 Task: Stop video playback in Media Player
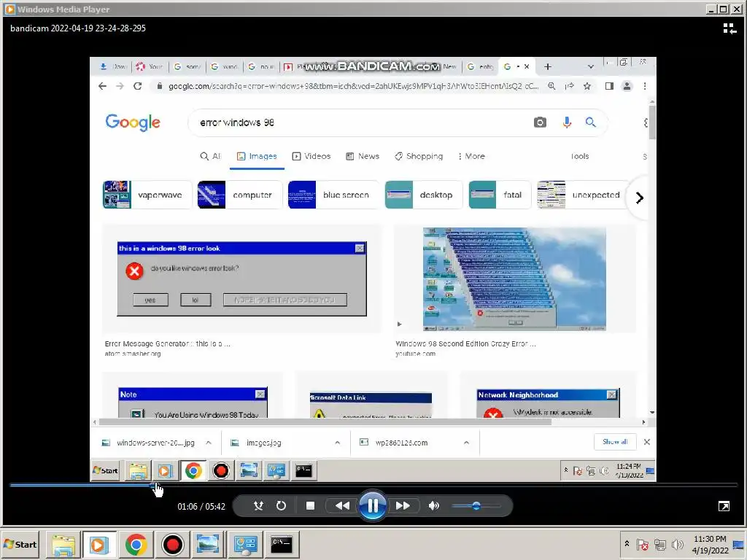coord(310,506)
